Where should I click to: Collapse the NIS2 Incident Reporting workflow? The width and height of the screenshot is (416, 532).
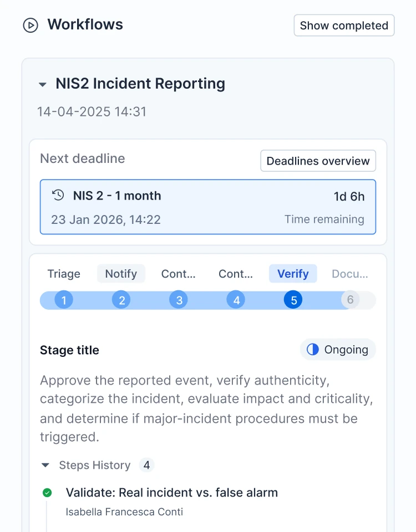pos(43,84)
